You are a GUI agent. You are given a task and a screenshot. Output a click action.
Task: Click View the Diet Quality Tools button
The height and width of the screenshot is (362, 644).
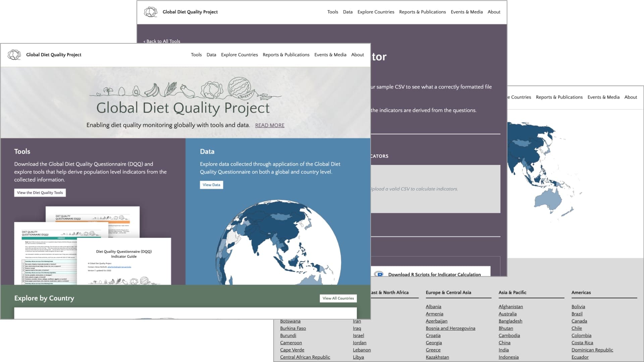click(x=40, y=193)
